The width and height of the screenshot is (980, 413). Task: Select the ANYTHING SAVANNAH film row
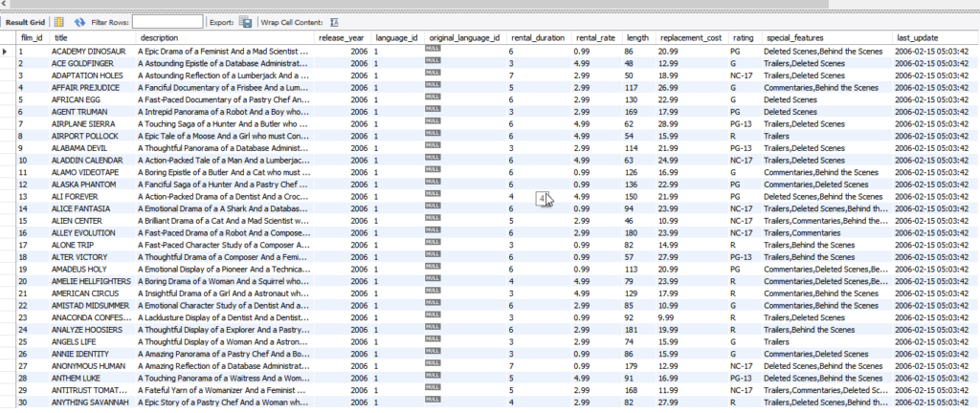coord(490,402)
